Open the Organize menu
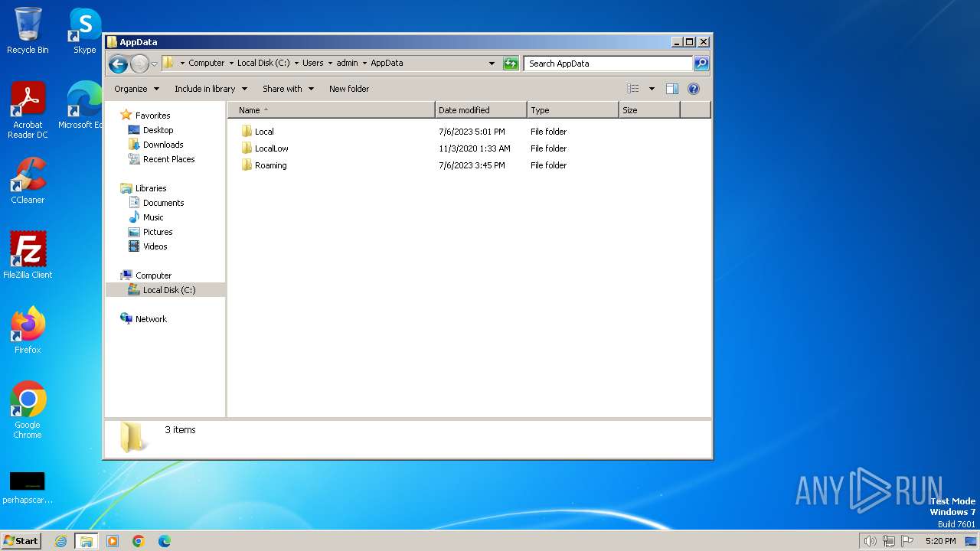 (136, 89)
